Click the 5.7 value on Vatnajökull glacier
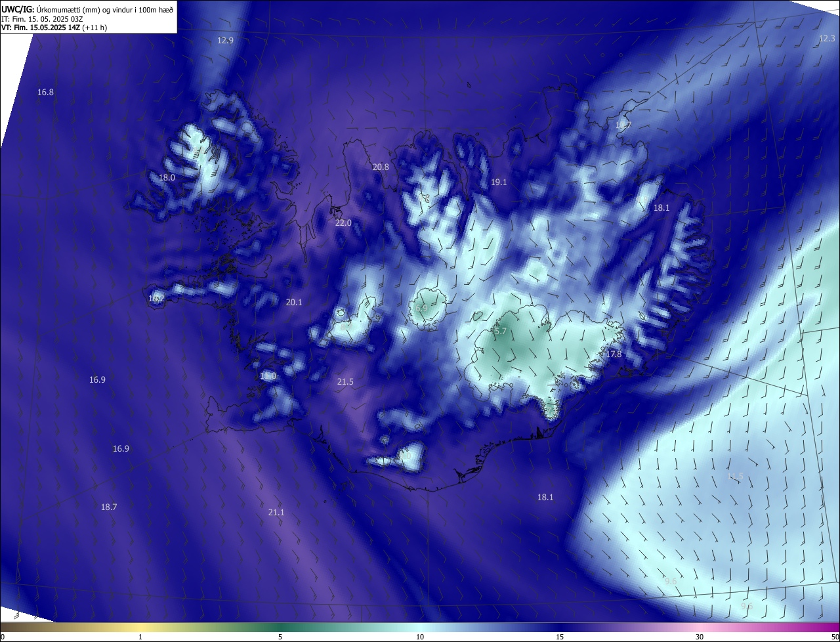This screenshot has width=840, height=642. tap(500, 331)
